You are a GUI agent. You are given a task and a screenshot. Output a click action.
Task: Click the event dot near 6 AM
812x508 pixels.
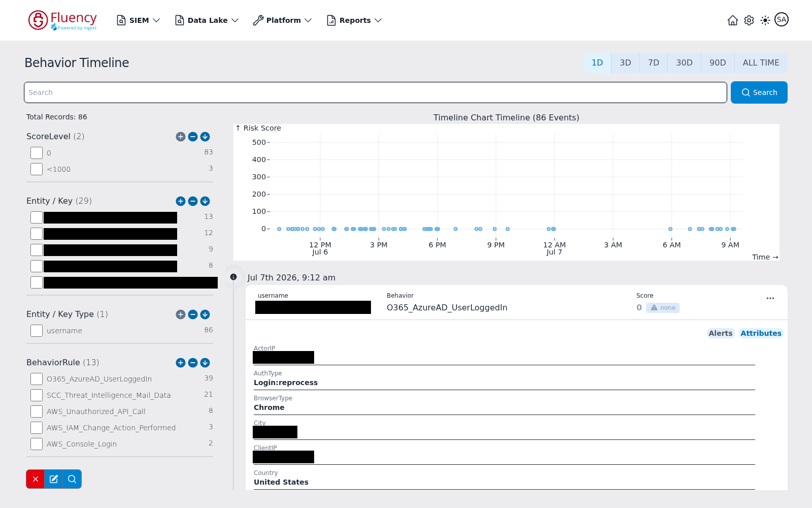(670, 229)
